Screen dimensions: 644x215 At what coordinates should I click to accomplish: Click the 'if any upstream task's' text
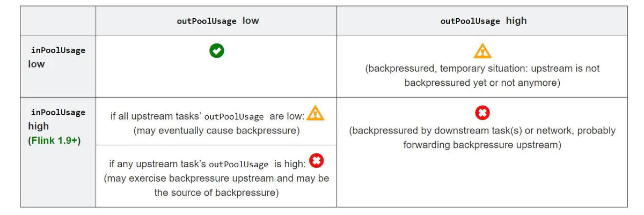click(x=157, y=164)
